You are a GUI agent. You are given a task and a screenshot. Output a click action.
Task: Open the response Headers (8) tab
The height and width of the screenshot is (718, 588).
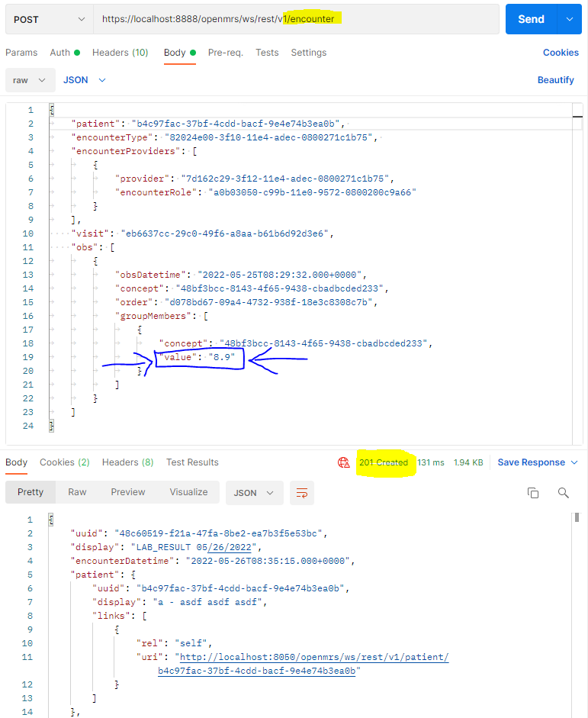[127, 462]
